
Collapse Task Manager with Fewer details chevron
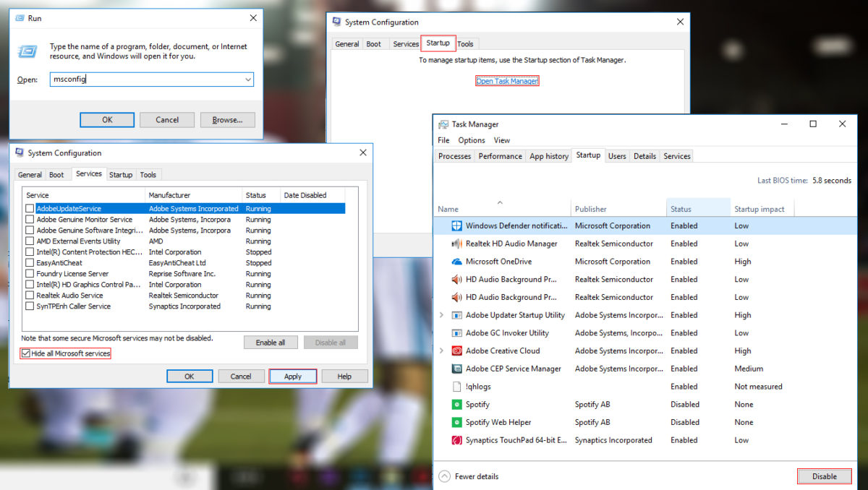443,476
